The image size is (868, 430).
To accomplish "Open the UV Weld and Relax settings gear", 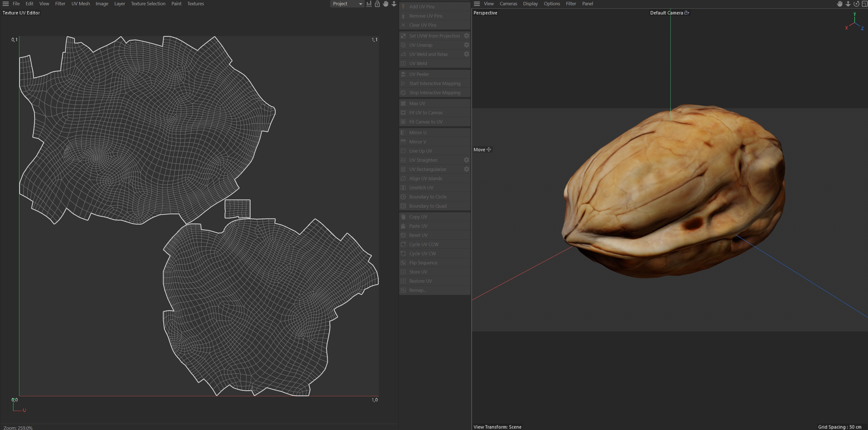I will pyautogui.click(x=466, y=54).
